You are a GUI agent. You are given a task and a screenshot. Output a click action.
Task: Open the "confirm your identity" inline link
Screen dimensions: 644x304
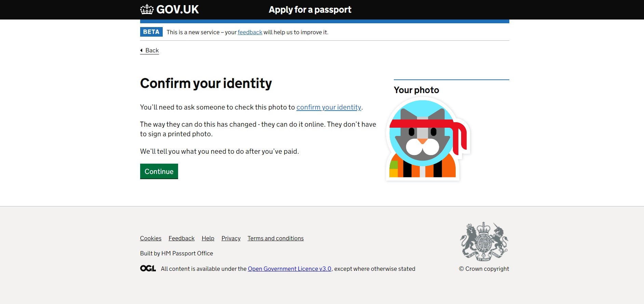coord(328,107)
